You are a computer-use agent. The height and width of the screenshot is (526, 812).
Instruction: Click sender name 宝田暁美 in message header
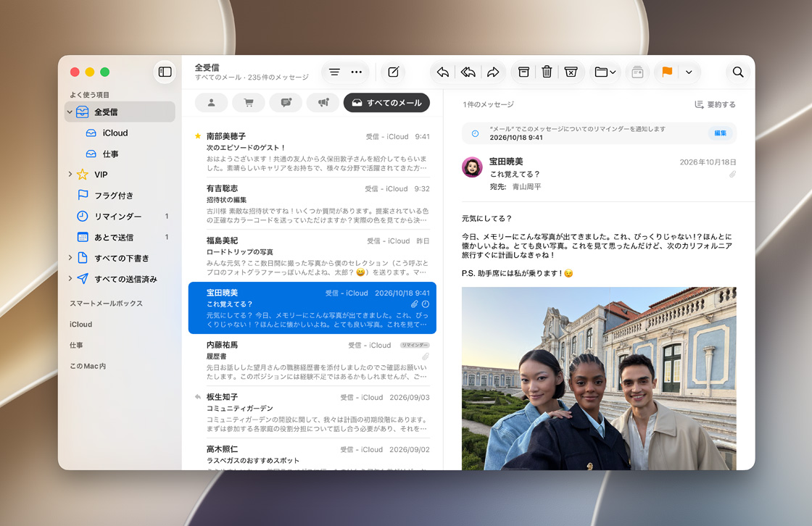click(x=506, y=162)
